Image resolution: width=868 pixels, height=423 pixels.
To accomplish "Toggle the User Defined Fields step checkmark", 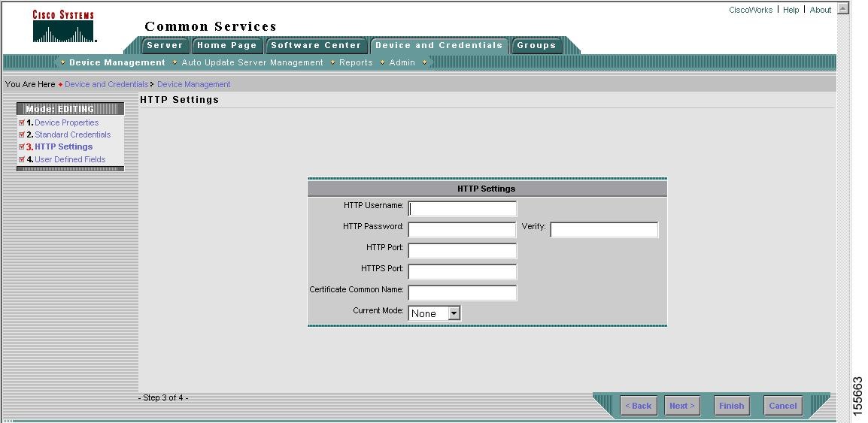I will tap(22, 159).
